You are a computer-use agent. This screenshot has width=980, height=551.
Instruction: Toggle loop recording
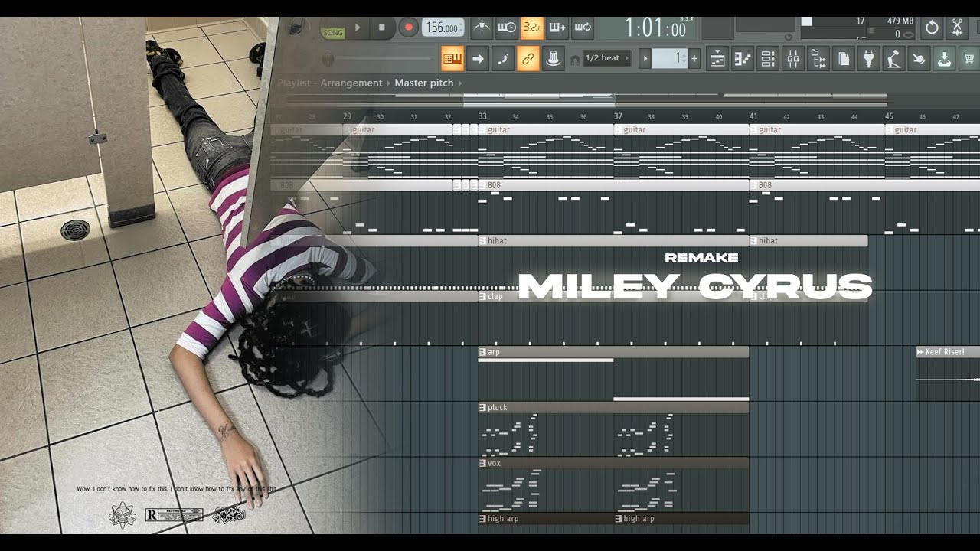[x=583, y=28]
